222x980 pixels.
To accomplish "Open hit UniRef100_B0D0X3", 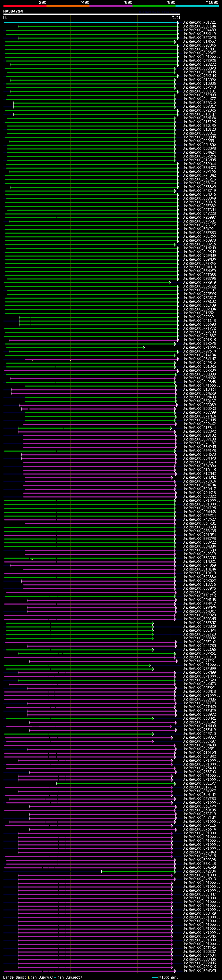I will 199,408.
